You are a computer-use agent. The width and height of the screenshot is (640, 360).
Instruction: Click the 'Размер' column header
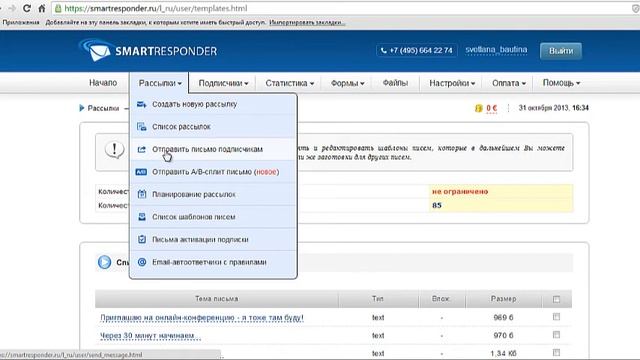tap(503, 299)
